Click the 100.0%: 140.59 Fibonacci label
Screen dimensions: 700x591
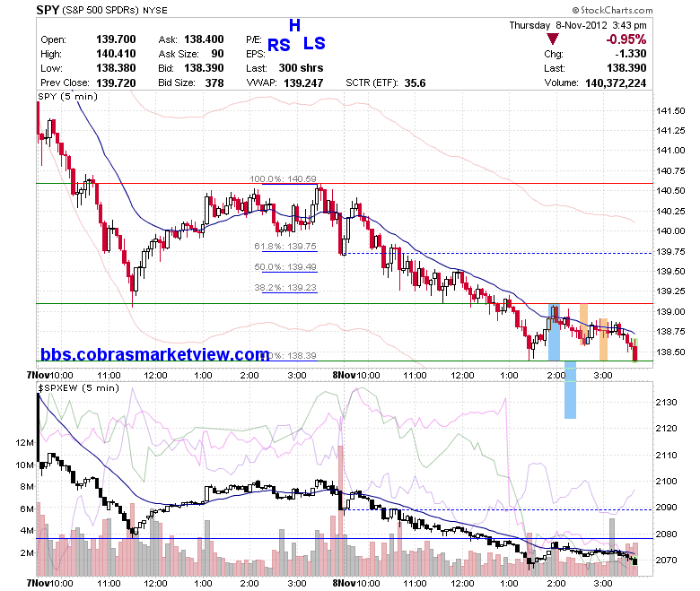[283, 178]
